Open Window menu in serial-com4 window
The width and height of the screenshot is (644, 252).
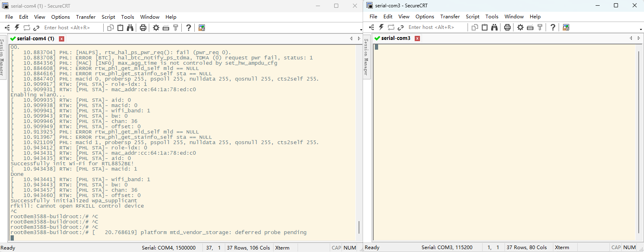(150, 17)
